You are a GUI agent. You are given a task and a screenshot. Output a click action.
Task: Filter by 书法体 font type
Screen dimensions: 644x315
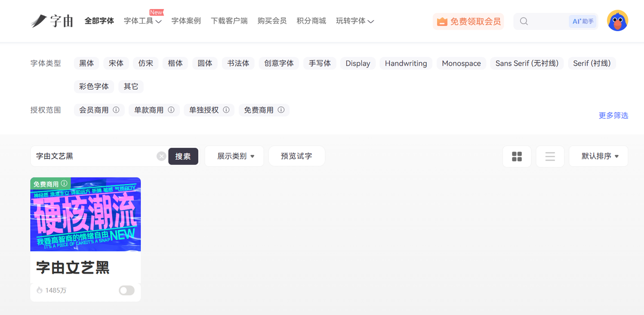pyautogui.click(x=238, y=63)
